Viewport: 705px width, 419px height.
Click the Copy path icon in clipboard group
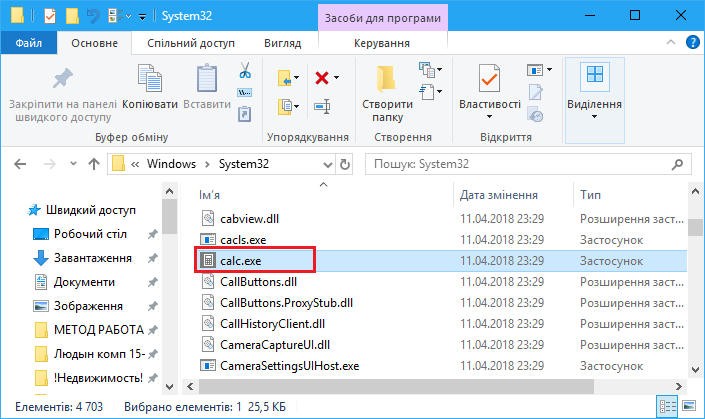(245, 93)
